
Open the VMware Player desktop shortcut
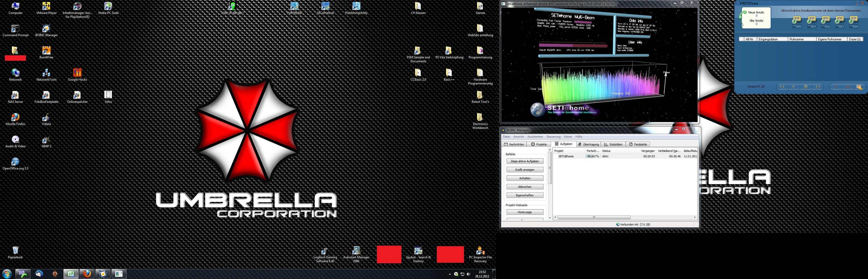[46, 8]
